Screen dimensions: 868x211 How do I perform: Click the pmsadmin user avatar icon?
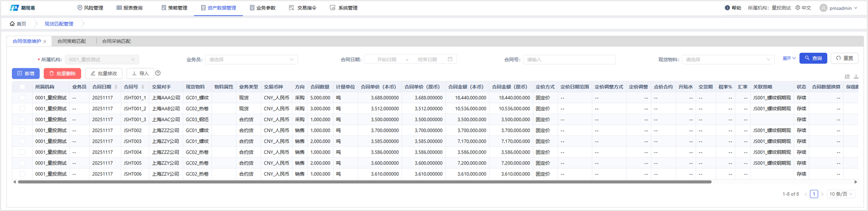click(x=823, y=8)
